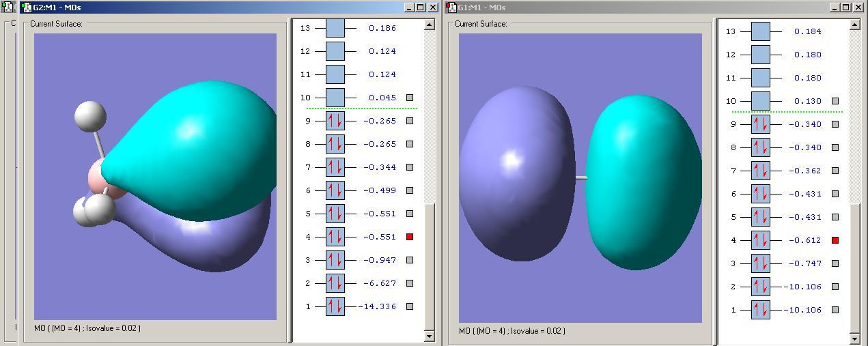The height and width of the screenshot is (346, 868).
Task: Click scroll down arrow in G1:M1 orbital list
Action: [855, 338]
